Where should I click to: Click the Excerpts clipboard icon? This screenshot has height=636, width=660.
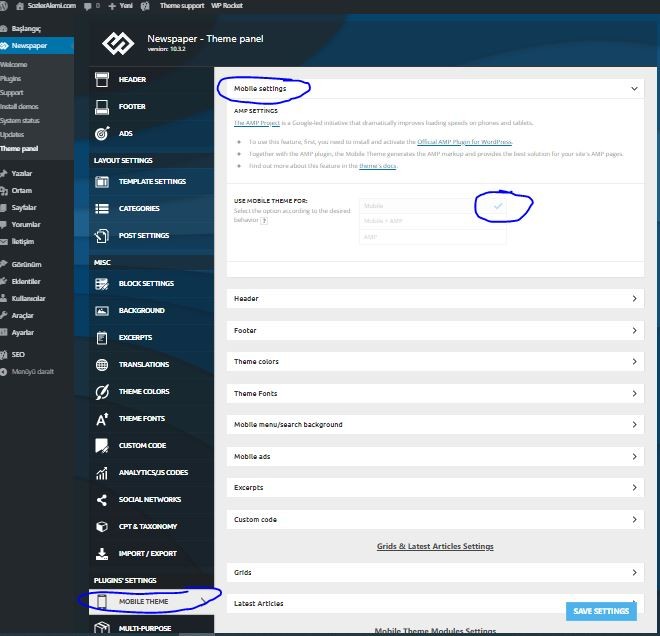click(102, 338)
